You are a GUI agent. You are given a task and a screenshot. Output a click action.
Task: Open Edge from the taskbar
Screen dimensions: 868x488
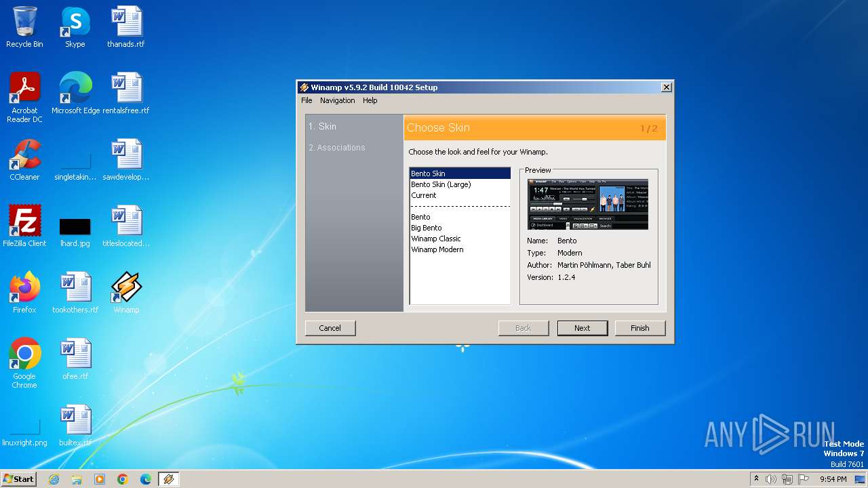click(146, 479)
